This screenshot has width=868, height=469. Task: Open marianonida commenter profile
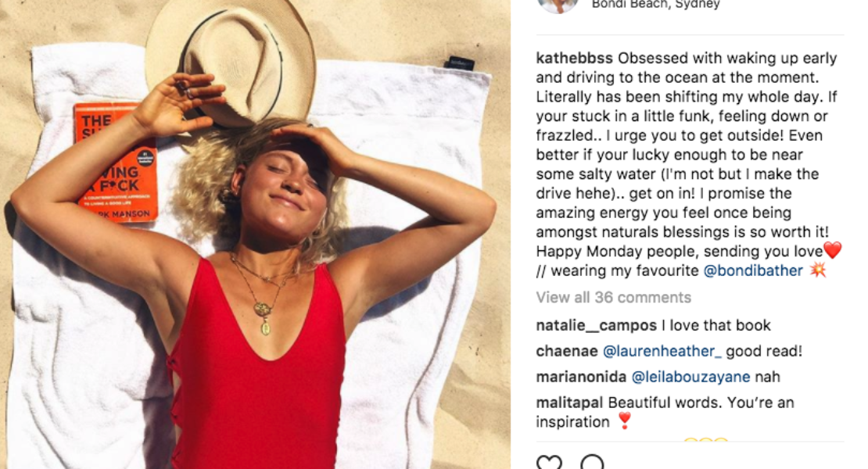tap(581, 378)
